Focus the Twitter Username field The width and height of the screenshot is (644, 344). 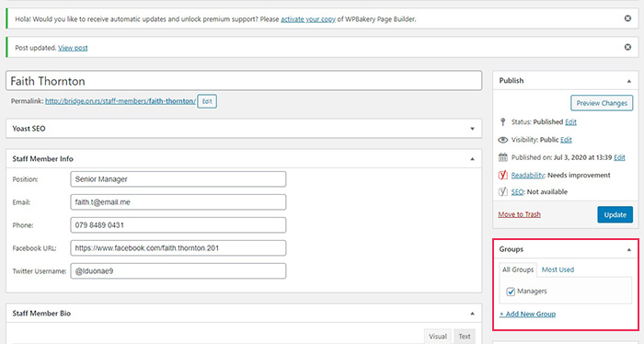coord(178,271)
